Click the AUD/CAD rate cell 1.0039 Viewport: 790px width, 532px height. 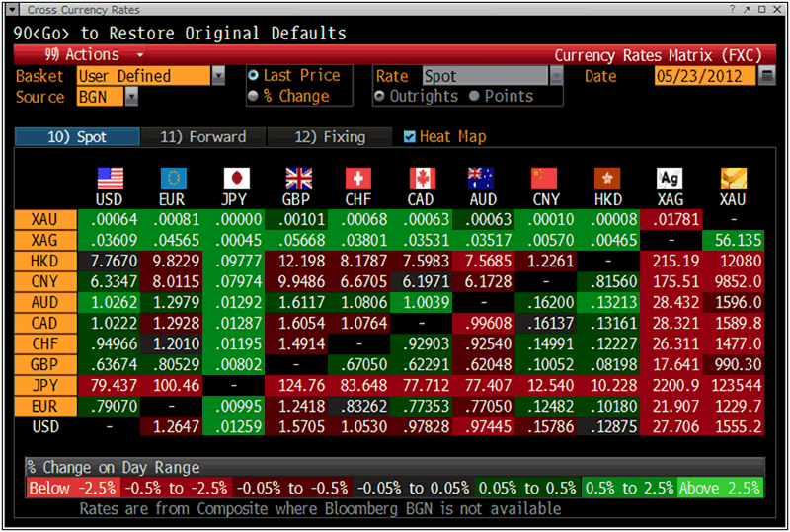point(422,302)
